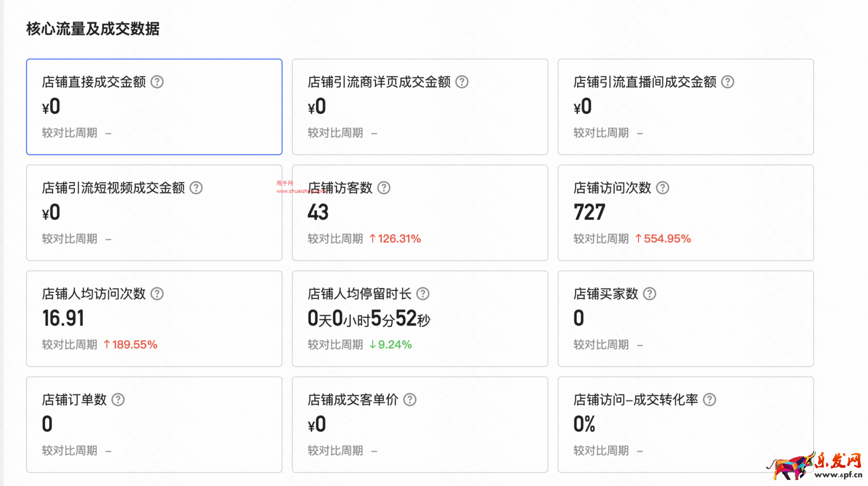Screen dimensions: 868x486
Task: Click question mark beside 店铺引流直播间成交金额
Action: 727,82
